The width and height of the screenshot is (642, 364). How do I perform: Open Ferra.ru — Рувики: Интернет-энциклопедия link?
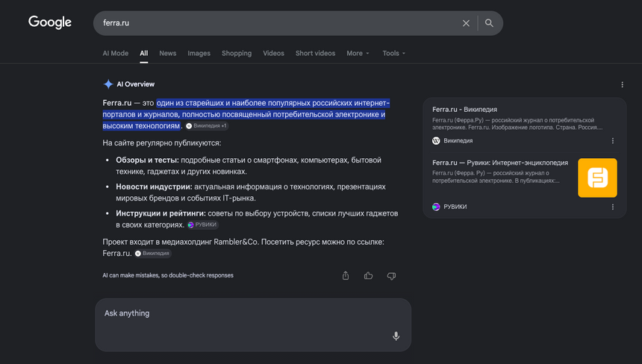tap(500, 163)
